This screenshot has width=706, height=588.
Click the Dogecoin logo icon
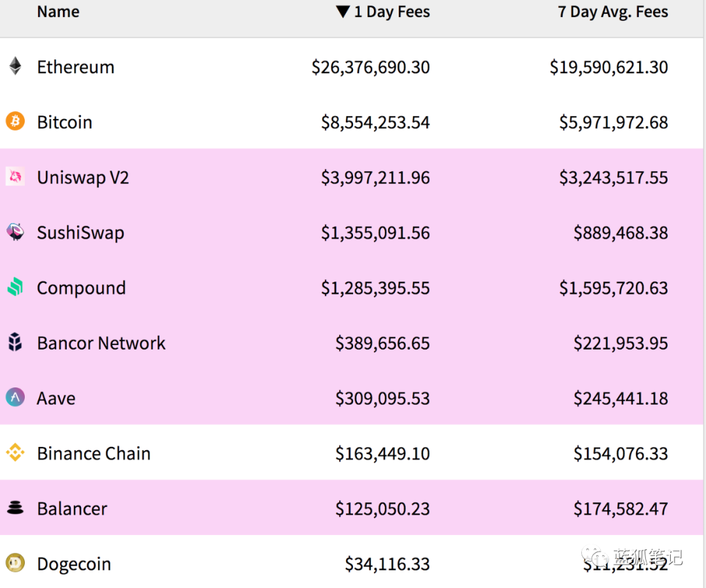coord(15,563)
